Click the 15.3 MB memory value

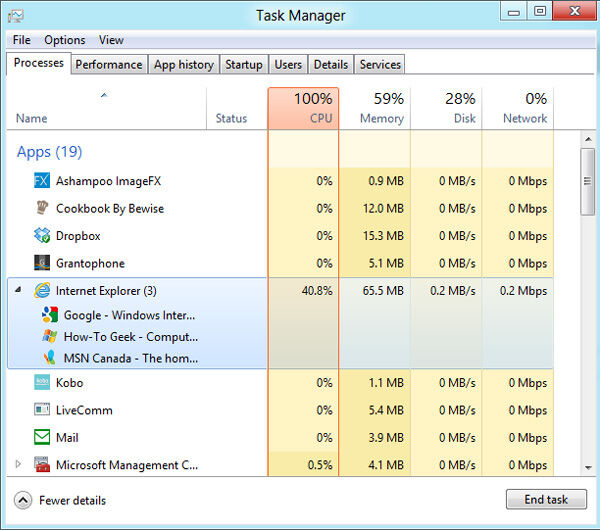383,236
